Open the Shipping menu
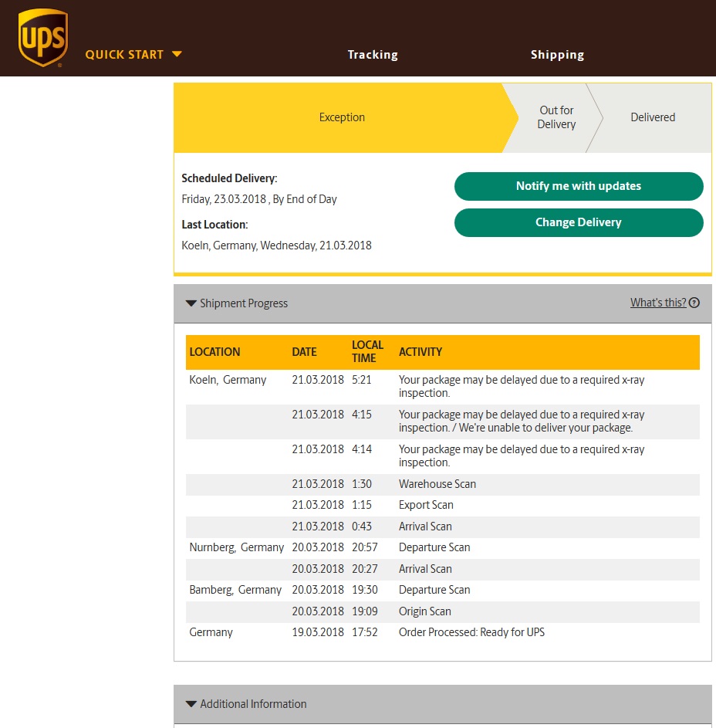 coord(557,55)
